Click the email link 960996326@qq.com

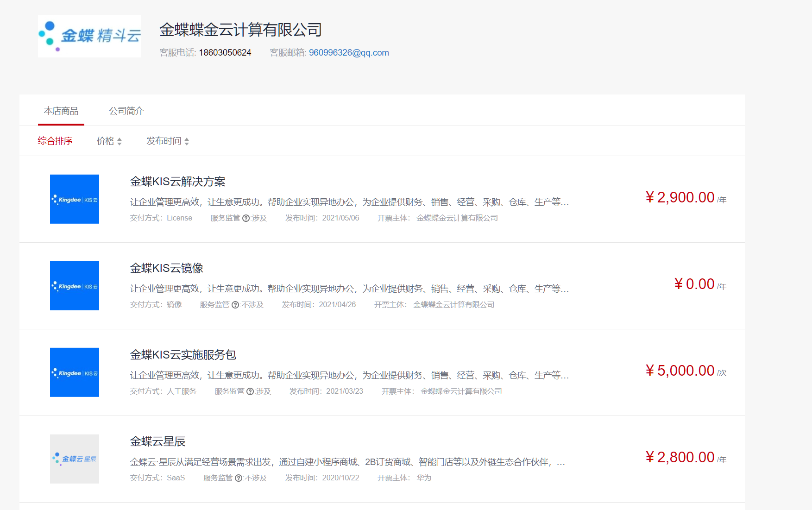[x=349, y=53]
